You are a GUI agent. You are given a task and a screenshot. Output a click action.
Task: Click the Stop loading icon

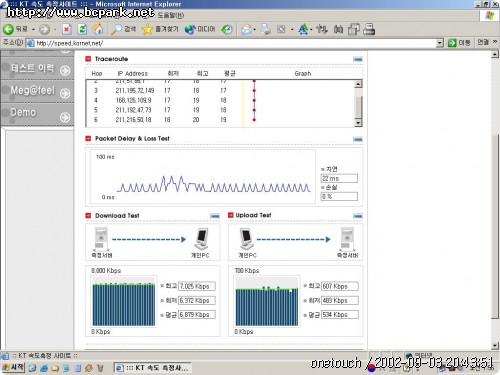67,29
